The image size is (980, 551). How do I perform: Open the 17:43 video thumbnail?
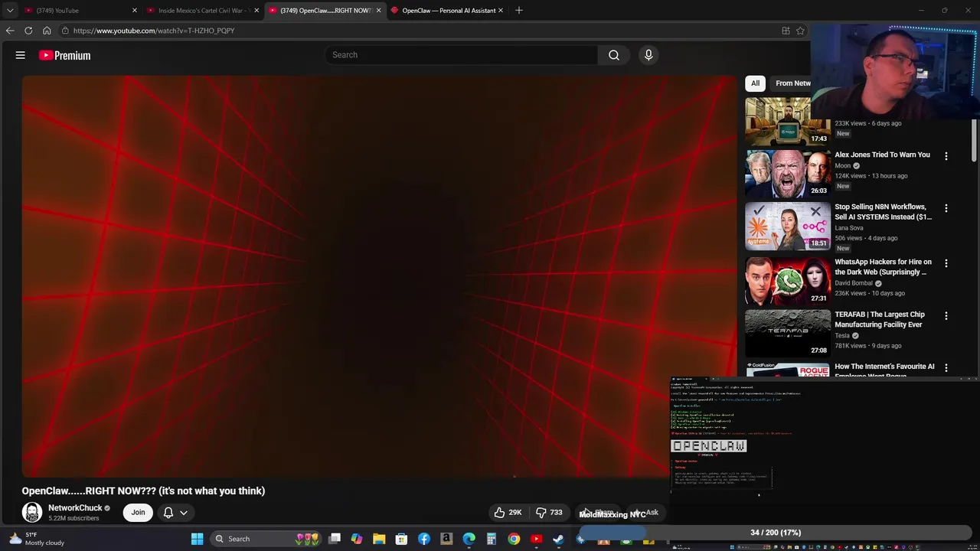tap(788, 122)
